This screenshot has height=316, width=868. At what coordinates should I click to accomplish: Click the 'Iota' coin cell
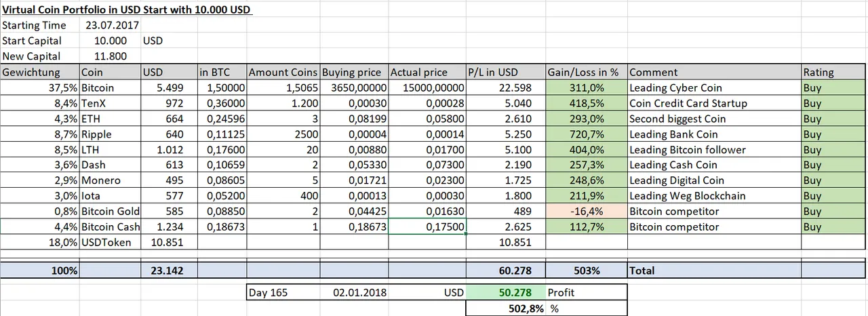pos(110,196)
